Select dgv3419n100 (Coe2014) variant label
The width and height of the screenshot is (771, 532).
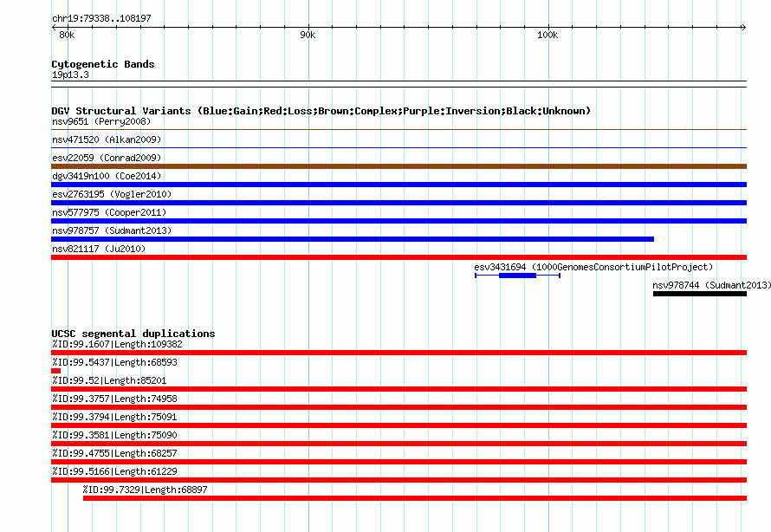click(x=107, y=176)
